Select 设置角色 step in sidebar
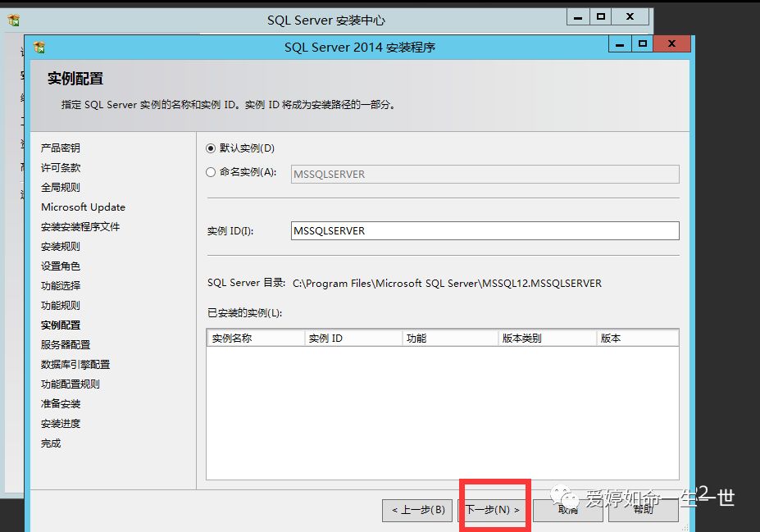 click(61, 266)
